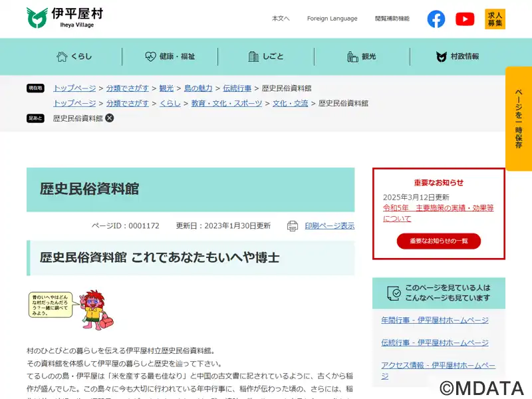This screenshot has height=399, width=532.
Task: Open 観光 breadcrumb link
Action: click(166, 88)
